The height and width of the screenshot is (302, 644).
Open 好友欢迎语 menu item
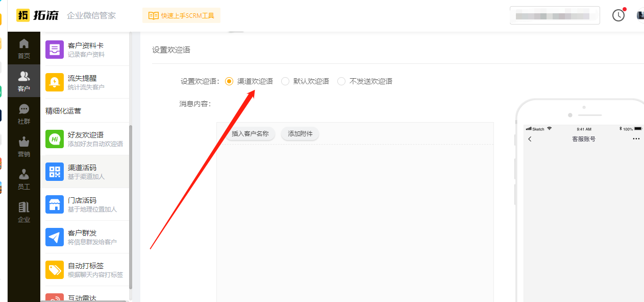point(85,139)
